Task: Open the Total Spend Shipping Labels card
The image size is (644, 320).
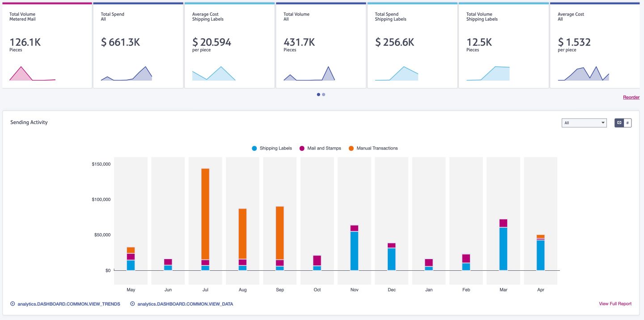Action: tap(412, 45)
